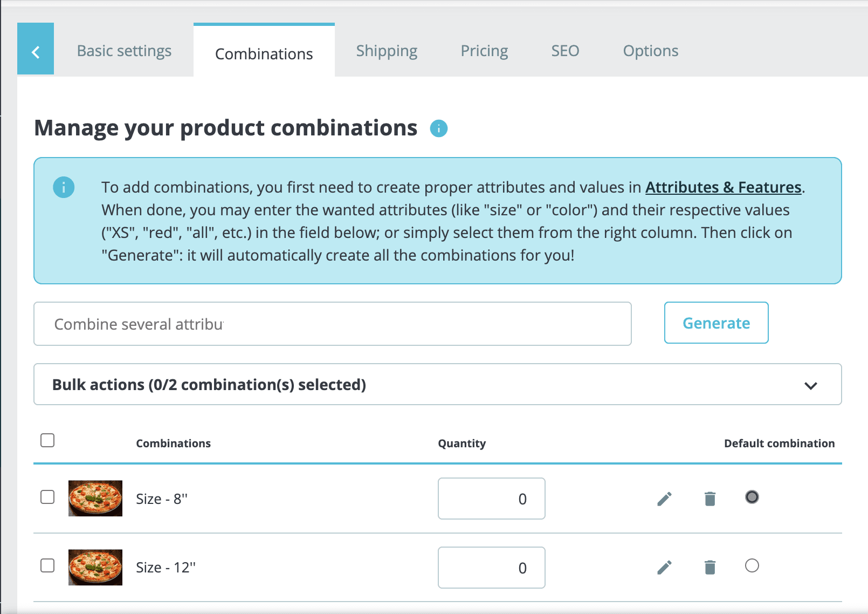The width and height of the screenshot is (868, 614).
Task: Click the info icon next to page title
Action: pos(438,129)
